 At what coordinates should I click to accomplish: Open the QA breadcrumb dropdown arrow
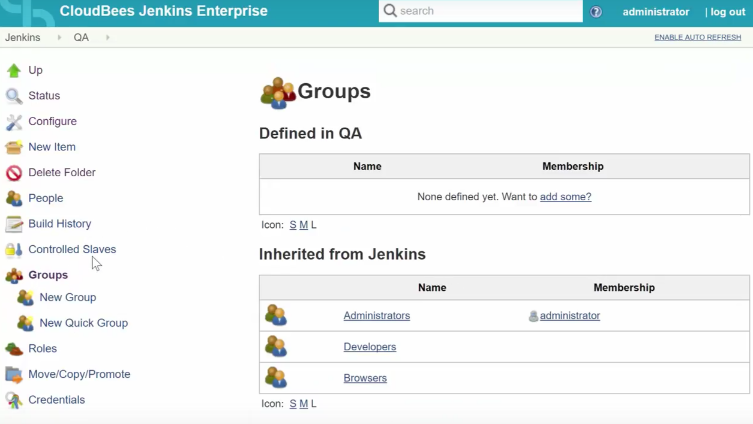tap(108, 37)
